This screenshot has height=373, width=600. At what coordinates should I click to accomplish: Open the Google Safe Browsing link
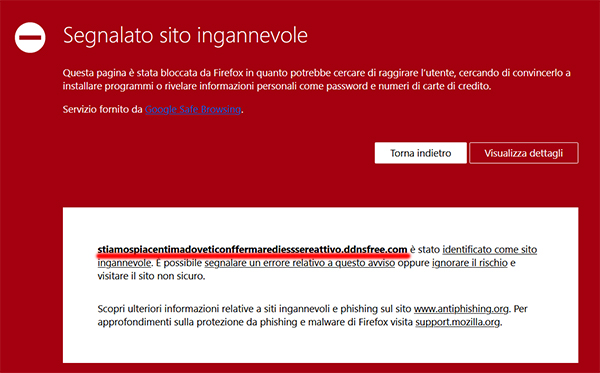(193, 109)
